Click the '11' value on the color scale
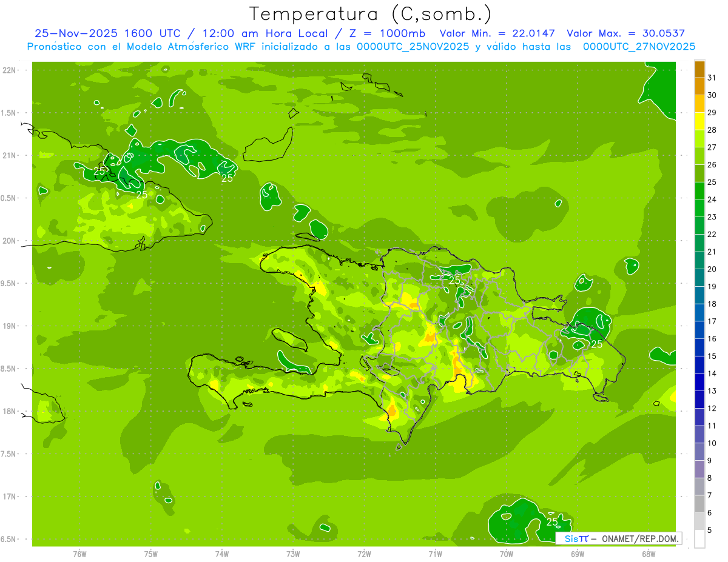Screen dimensions: 728x562 pos(712,426)
